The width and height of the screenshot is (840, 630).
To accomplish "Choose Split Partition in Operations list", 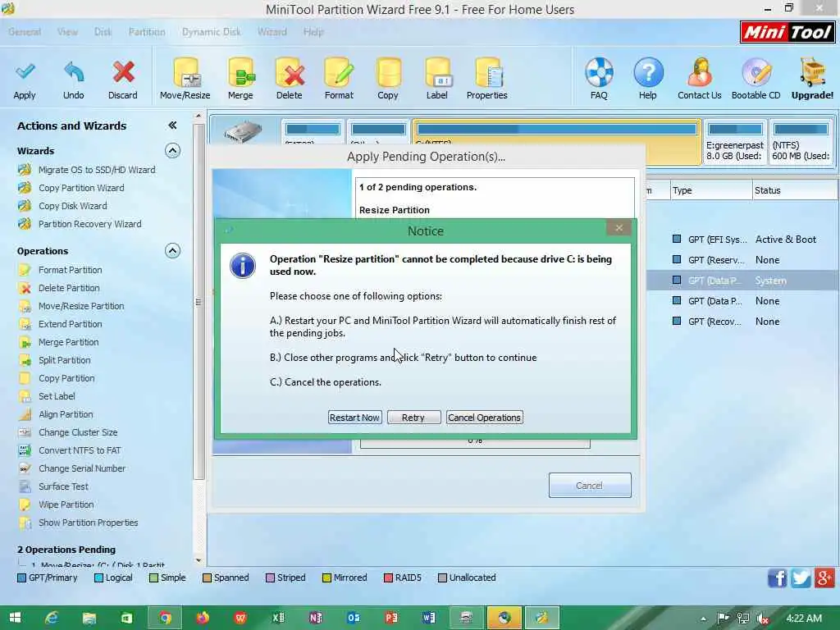I will click(x=64, y=360).
